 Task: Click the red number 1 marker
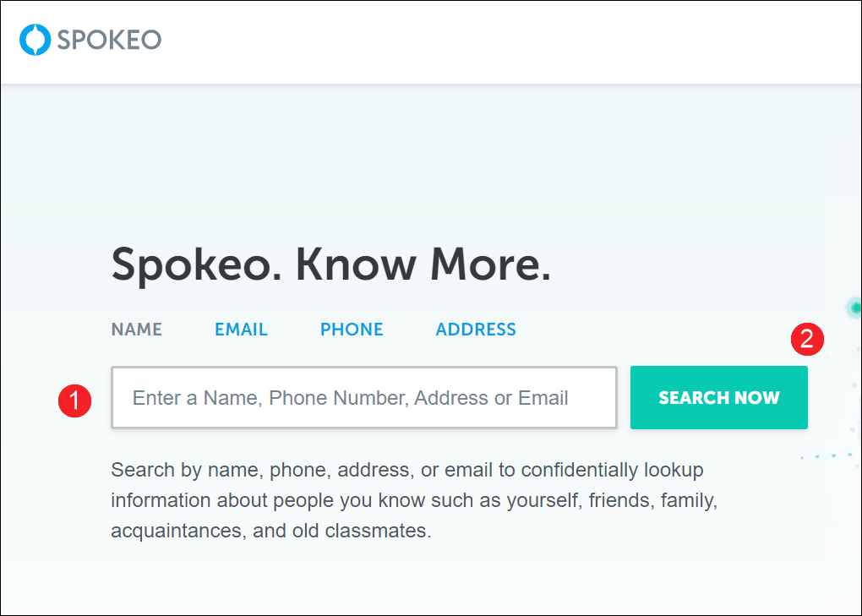74,401
